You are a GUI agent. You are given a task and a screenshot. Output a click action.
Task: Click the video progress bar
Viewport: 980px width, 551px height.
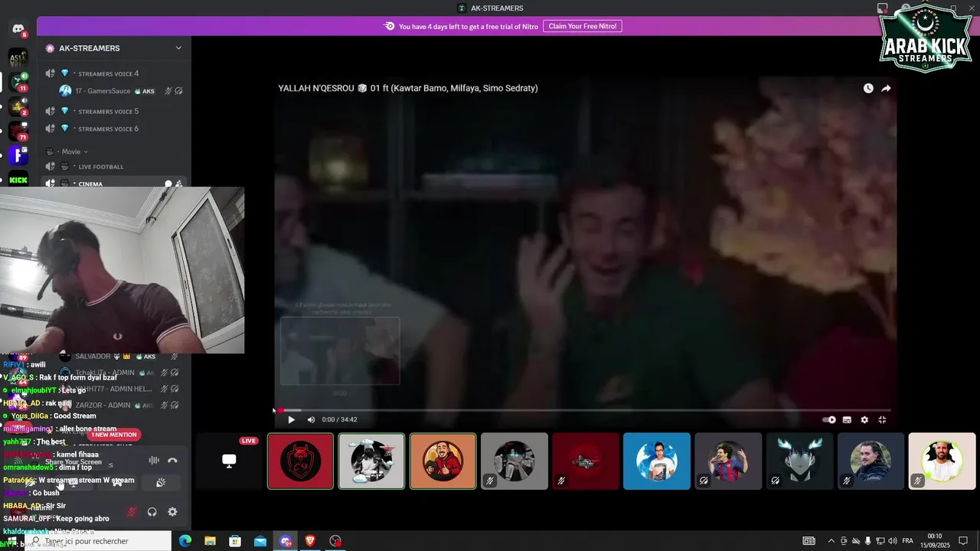tap(585, 410)
